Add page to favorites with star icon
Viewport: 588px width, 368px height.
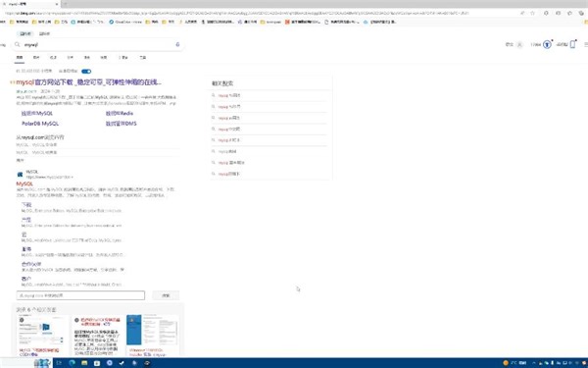(x=532, y=13)
